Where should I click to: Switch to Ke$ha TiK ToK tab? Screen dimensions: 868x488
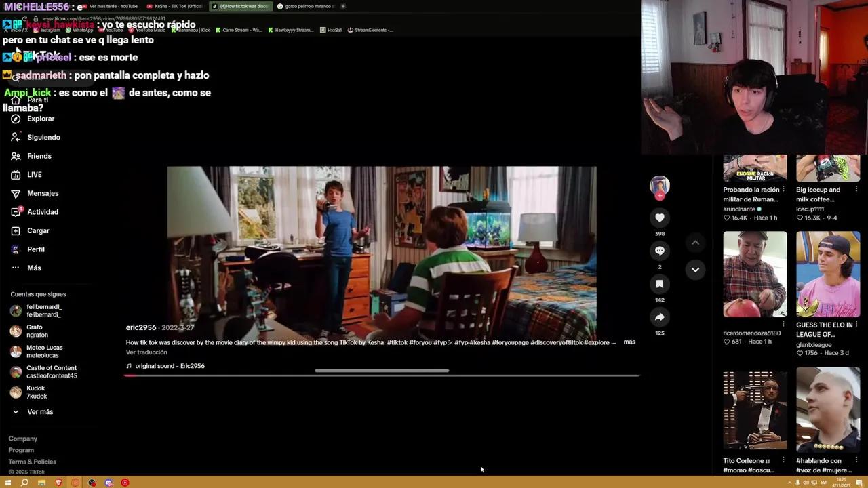pos(174,6)
